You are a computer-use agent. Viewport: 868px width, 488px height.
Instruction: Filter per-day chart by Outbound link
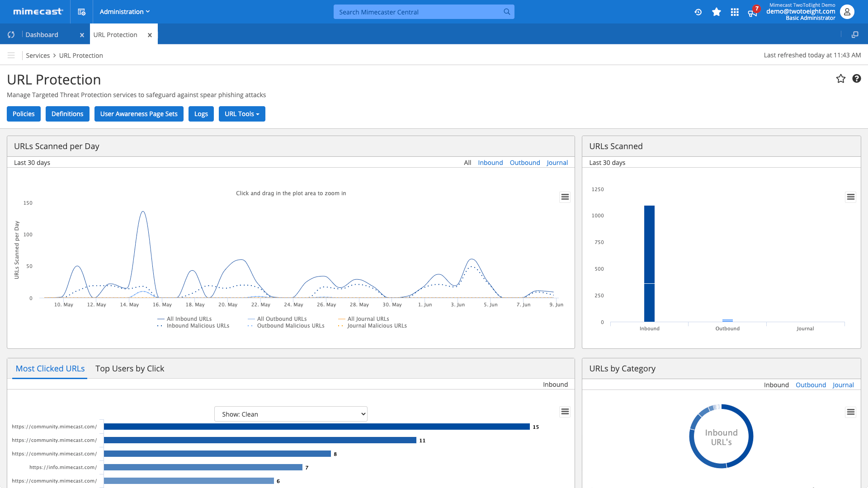(524, 163)
